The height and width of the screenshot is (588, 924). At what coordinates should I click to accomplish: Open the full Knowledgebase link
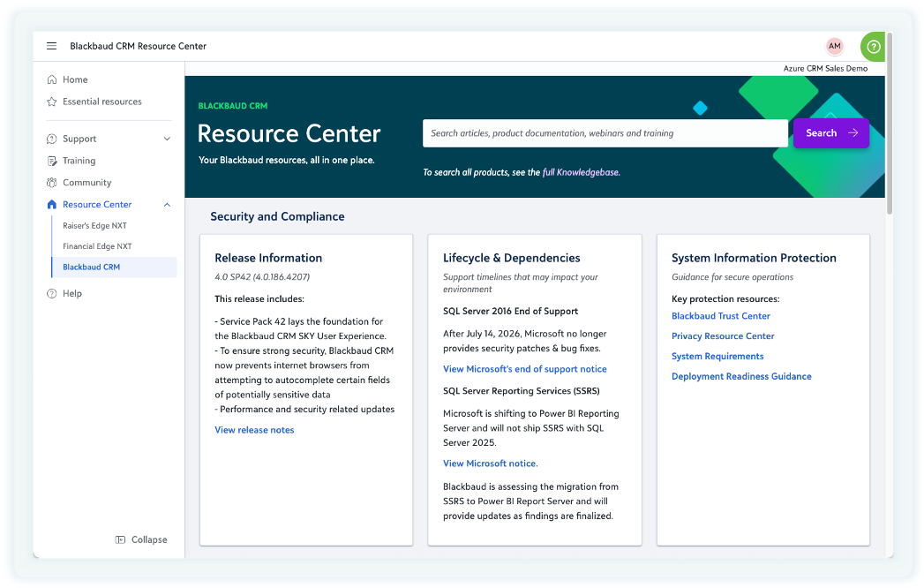581,172
